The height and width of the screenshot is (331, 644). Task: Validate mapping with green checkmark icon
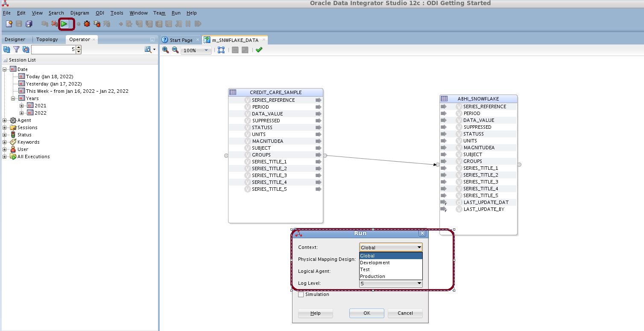pos(259,50)
